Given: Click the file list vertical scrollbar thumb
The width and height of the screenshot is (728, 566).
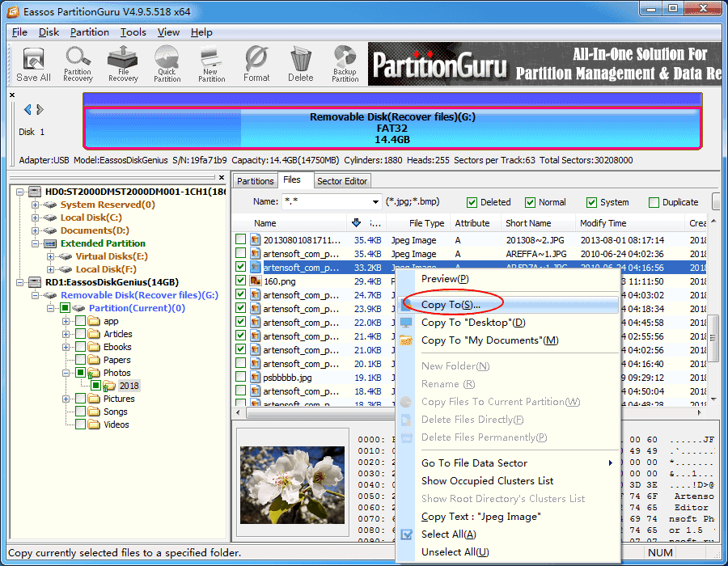Looking at the screenshot, I should 713,338.
